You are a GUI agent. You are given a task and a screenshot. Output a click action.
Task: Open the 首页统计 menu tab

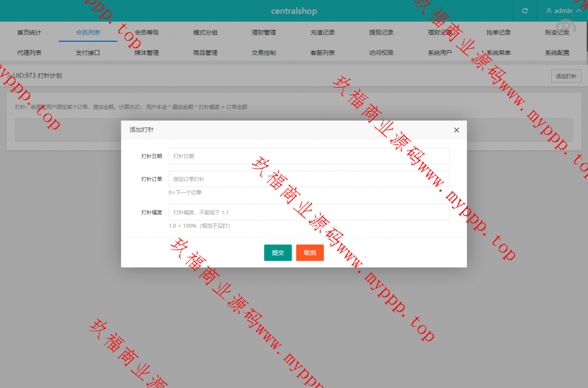[29, 33]
